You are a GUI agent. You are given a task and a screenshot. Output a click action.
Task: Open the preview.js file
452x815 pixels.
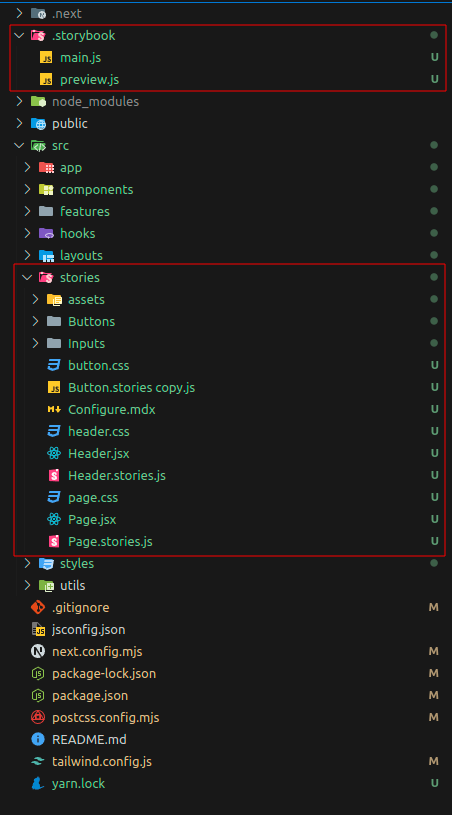(89, 80)
